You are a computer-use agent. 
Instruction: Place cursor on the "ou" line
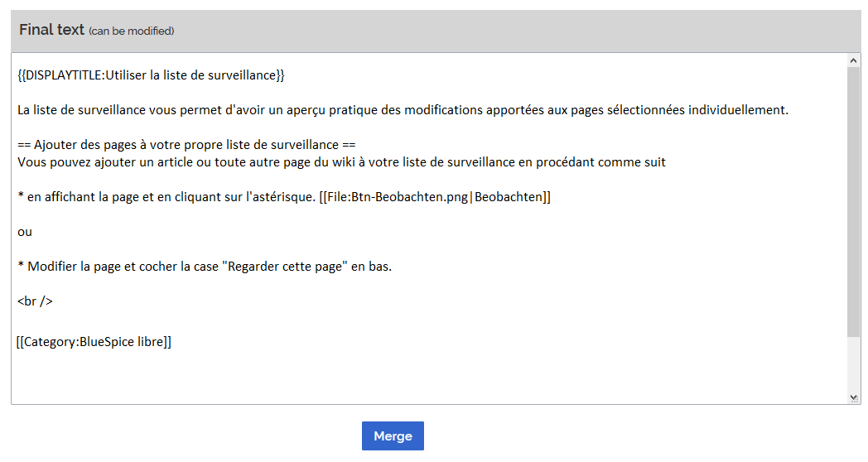click(x=25, y=232)
